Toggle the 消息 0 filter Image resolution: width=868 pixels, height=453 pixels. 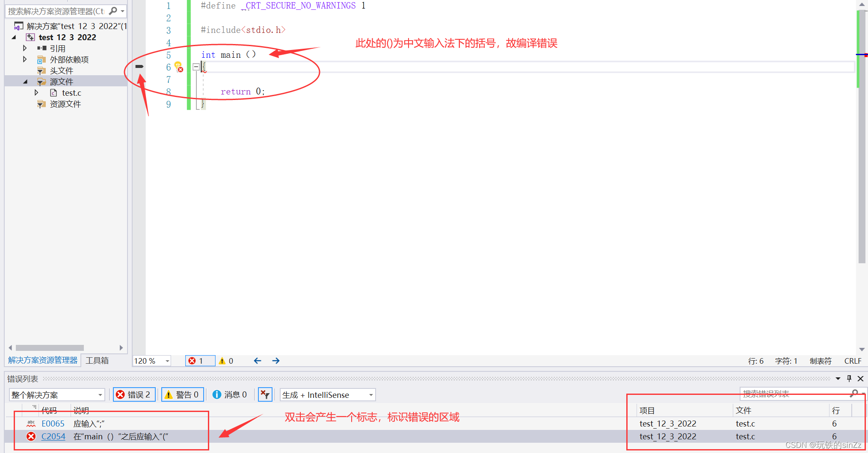tap(230, 394)
